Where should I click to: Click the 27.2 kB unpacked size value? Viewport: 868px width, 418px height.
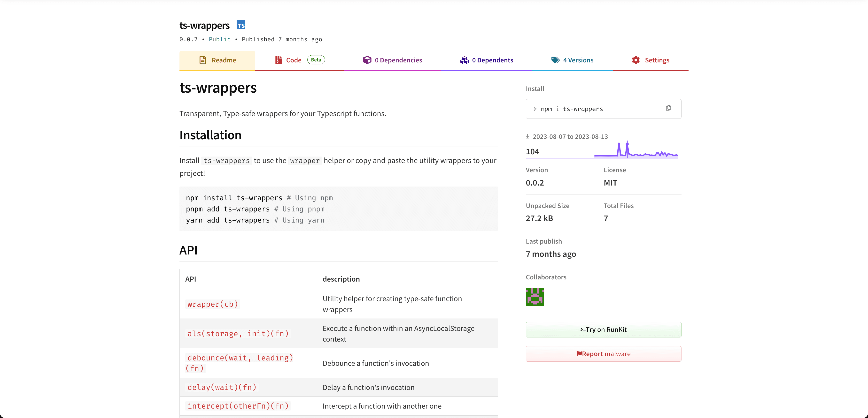(x=539, y=218)
